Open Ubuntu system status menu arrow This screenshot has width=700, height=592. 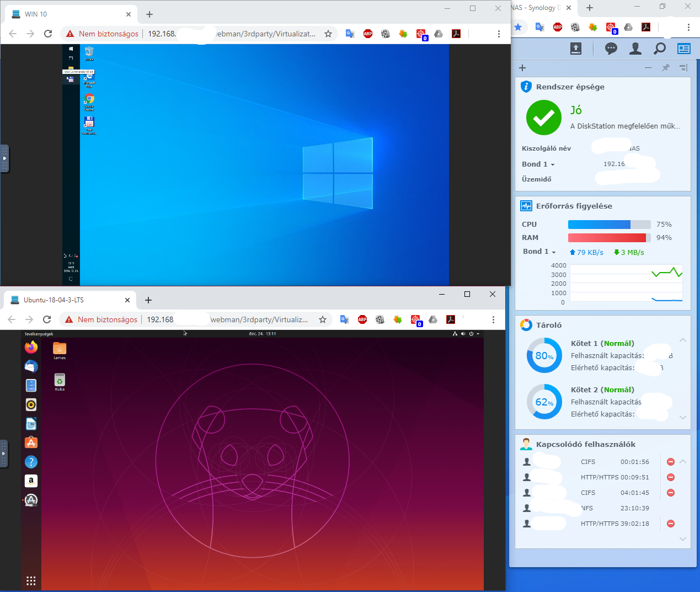(x=478, y=334)
